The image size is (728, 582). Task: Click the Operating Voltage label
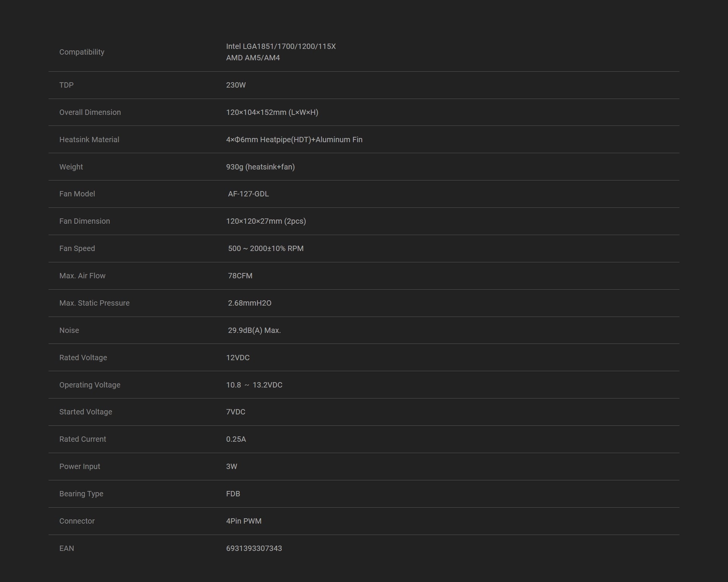tap(89, 385)
